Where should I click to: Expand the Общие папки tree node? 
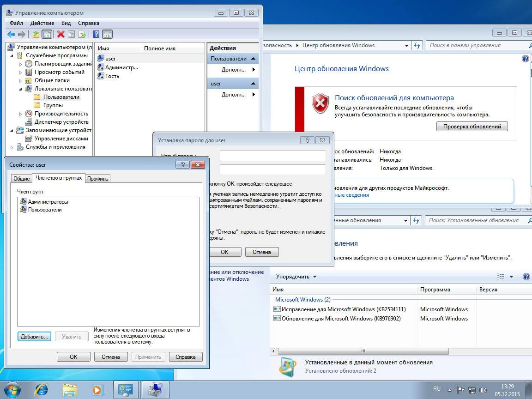tap(20, 80)
